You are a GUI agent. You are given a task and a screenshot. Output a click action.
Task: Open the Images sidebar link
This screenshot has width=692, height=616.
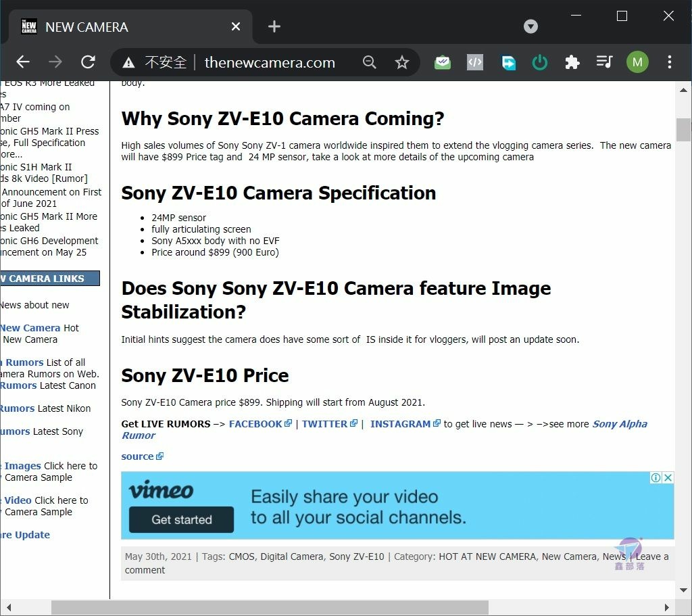click(x=22, y=466)
